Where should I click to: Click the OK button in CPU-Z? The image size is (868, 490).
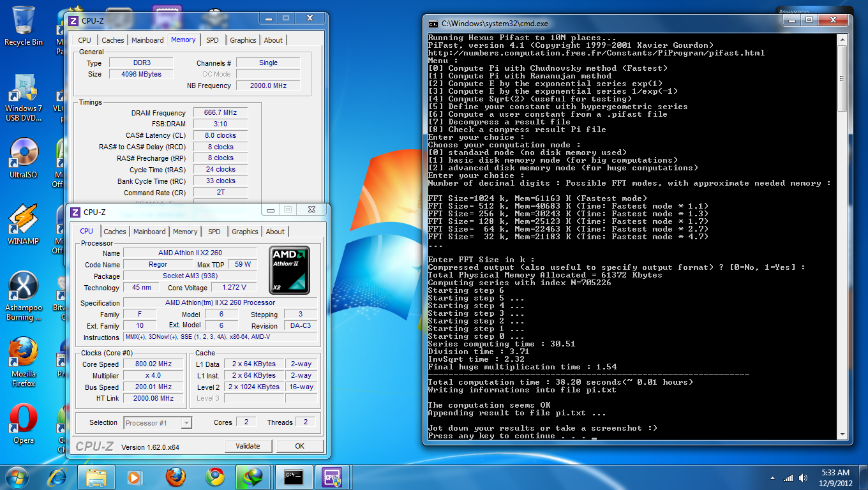(x=299, y=446)
